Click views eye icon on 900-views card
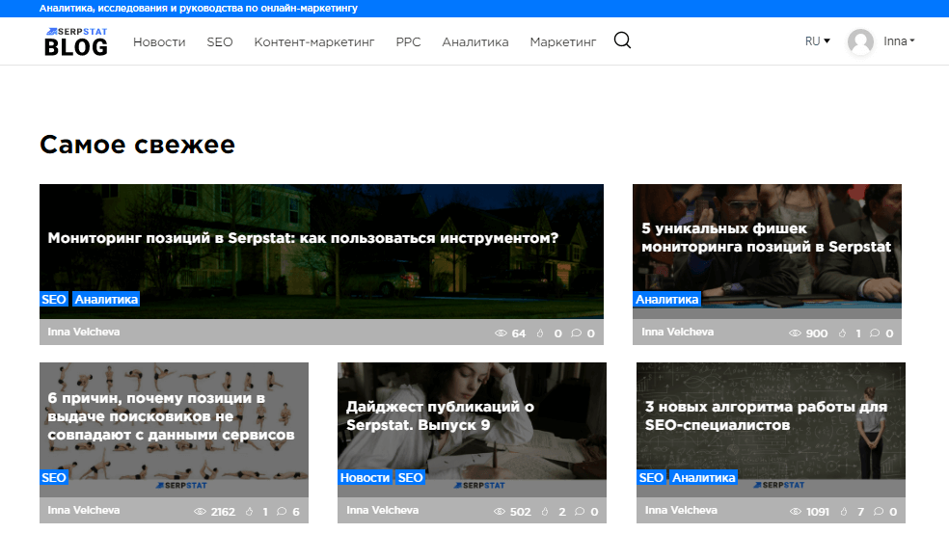The width and height of the screenshot is (949, 560). point(795,333)
